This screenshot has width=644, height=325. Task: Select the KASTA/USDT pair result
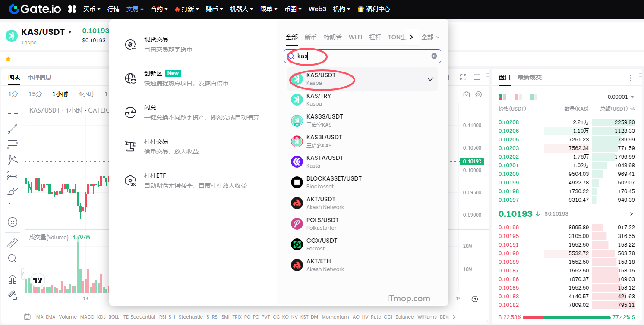(x=363, y=162)
